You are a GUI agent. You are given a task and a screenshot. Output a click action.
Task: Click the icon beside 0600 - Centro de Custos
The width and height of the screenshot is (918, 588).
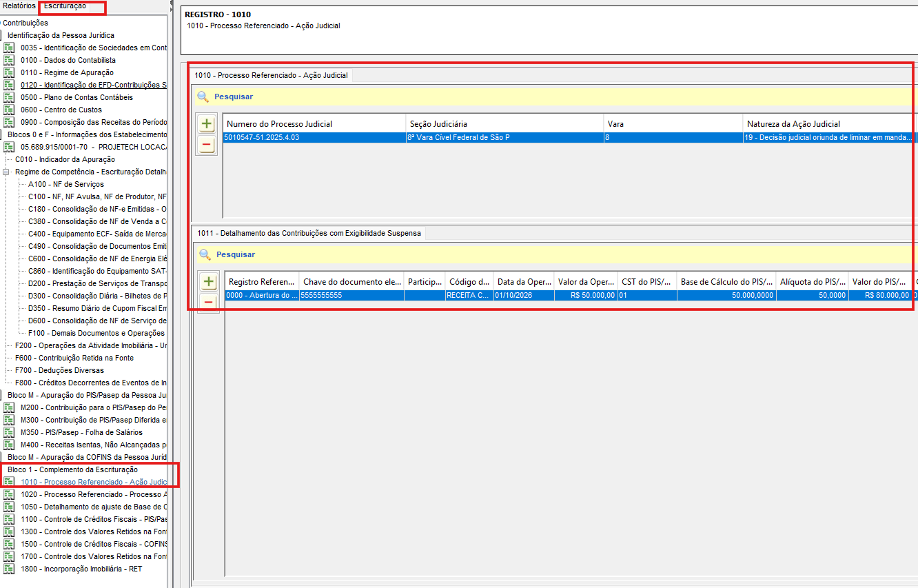[x=9, y=110]
